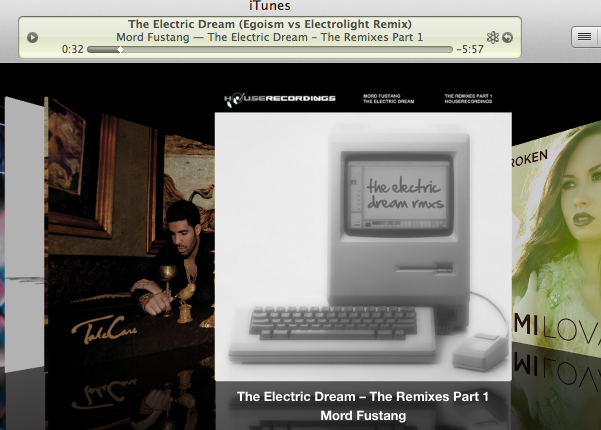
Task: Click the song title The Electric Dream remix
Action: pyautogui.click(x=270, y=24)
